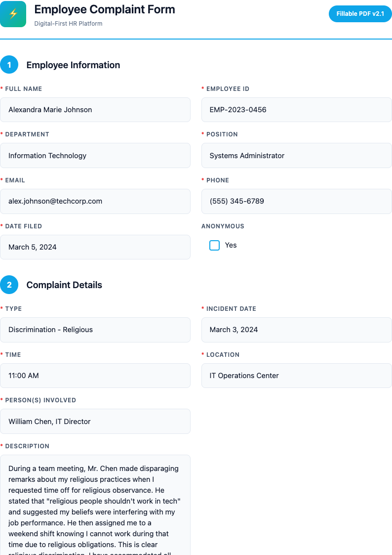Click the Full Name input field
392x555 pixels.
95,110
